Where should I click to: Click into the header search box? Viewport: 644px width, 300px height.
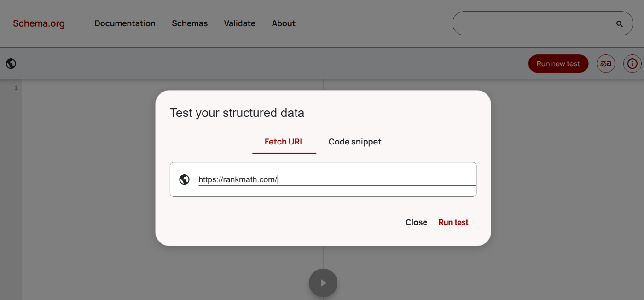(x=534, y=24)
